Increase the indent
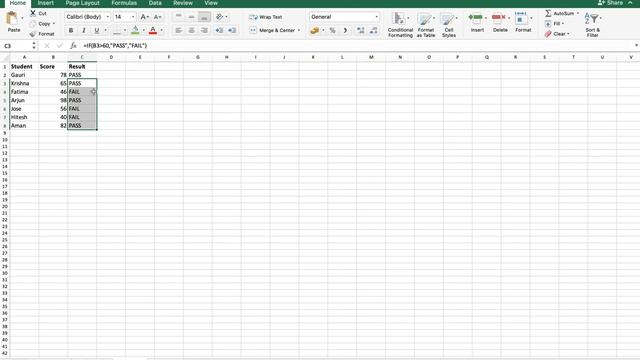Viewport: 640px width, 360px height. tap(232, 30)
